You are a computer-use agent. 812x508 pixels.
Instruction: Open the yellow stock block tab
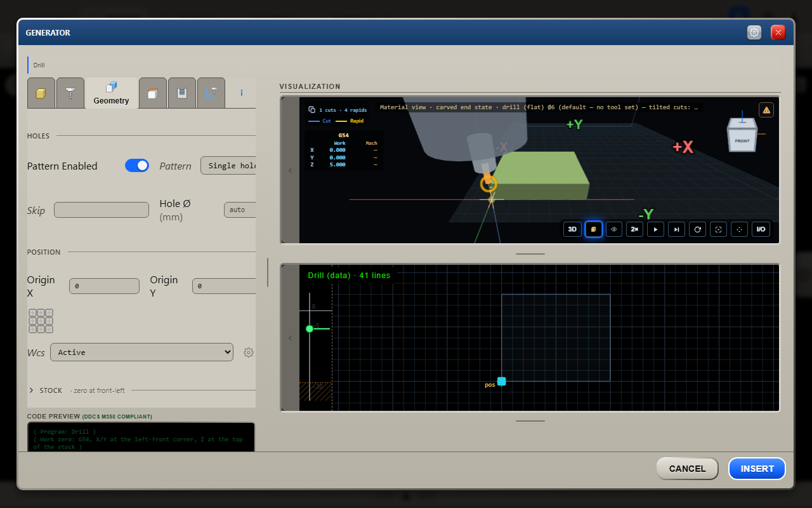tap(41, 93)
